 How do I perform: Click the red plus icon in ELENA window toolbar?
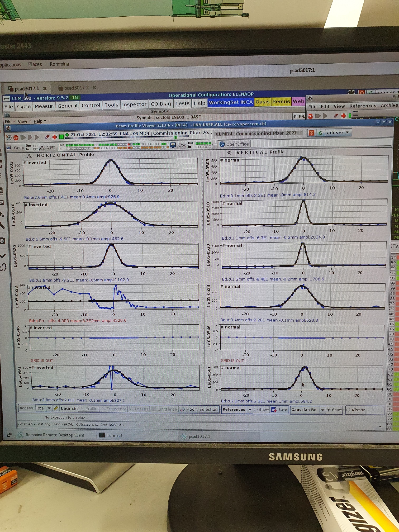(343, 116)
